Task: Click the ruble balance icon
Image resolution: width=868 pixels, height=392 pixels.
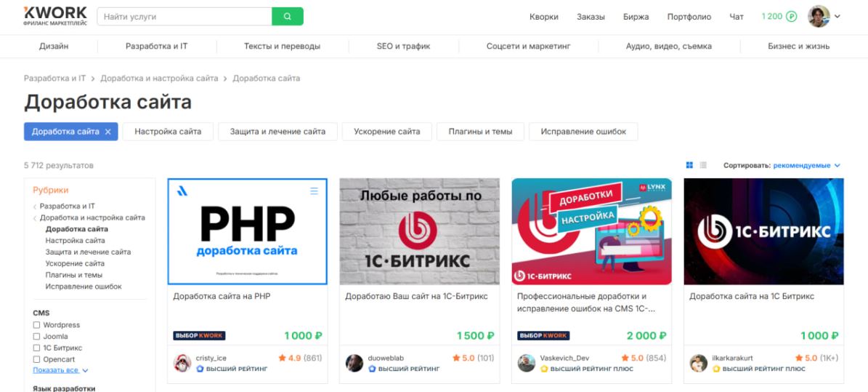Action: pyautogui.click(x=792, y=17)
